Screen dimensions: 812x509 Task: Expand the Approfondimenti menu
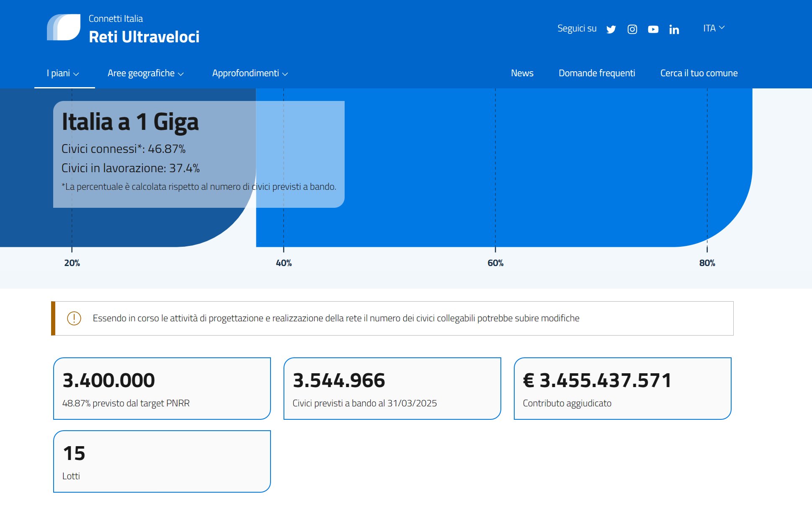point(250,73)
